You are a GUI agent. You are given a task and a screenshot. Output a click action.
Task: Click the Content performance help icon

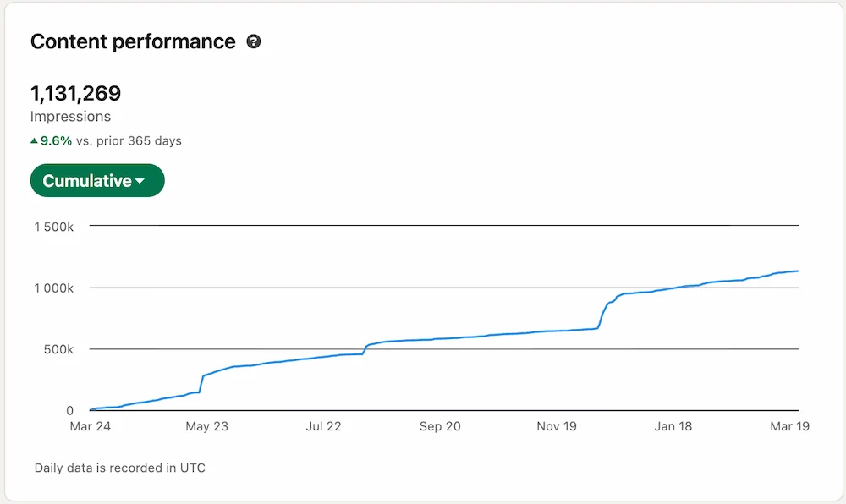coord(254,41)
